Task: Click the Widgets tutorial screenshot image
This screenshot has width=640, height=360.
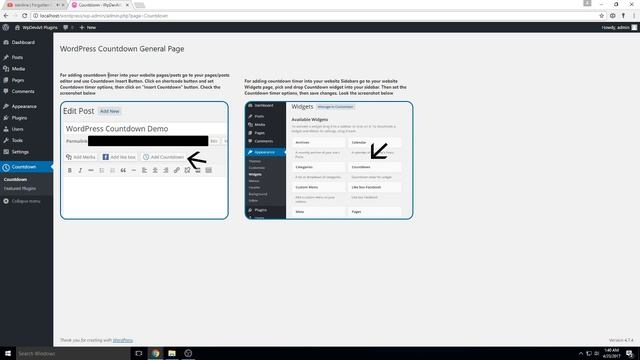Action: click(x=329, y=160)
